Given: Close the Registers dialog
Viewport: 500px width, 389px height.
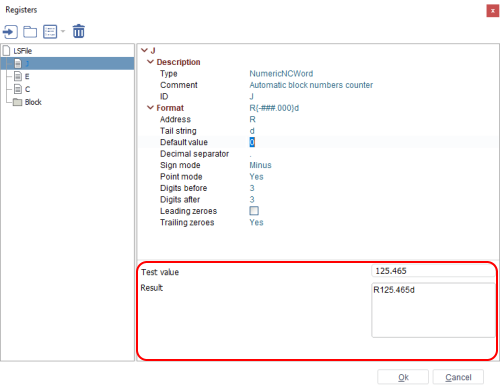Looking at the screenshot, I should (493, 11).
